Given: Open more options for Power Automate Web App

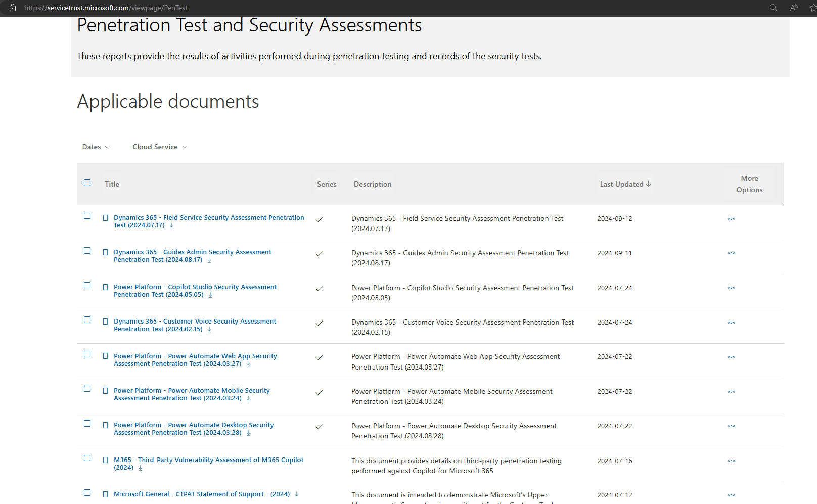Looking at the screenshot, I should tap(731, 357).
